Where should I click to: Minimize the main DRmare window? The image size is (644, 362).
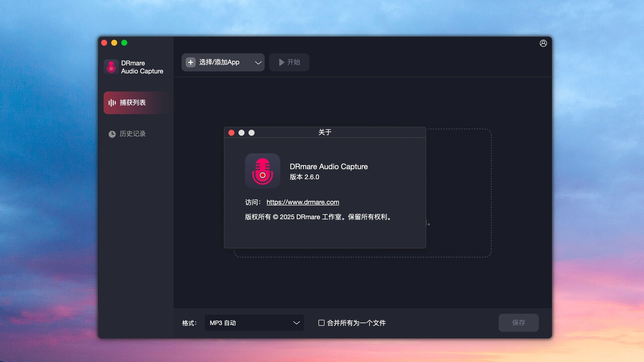coord(114,43)
